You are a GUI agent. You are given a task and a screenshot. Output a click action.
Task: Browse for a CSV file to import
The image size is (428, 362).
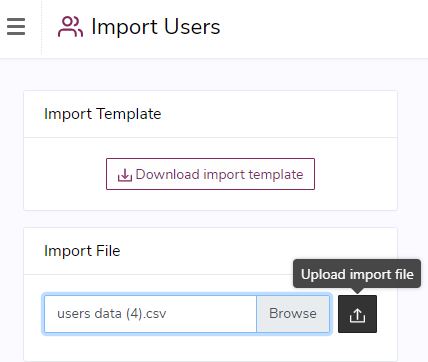pyautogui.click(x=293, y=314)
